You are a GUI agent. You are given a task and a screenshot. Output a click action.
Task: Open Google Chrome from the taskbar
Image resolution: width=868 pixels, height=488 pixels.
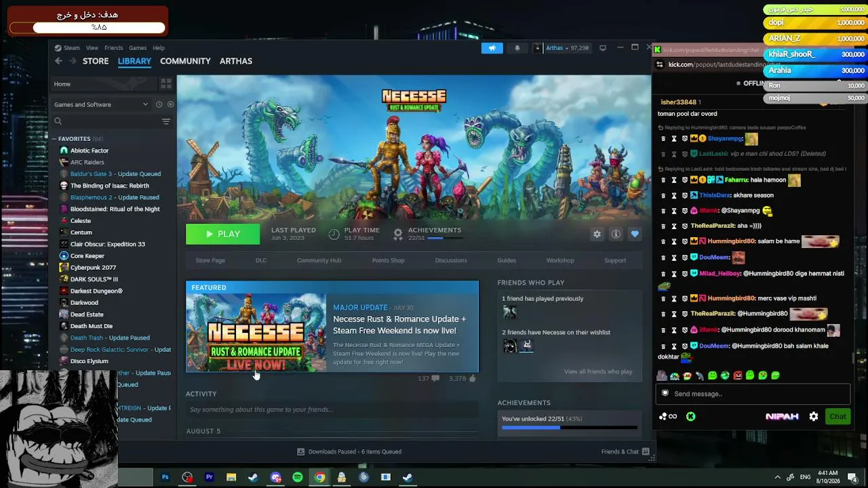point(319,477)
